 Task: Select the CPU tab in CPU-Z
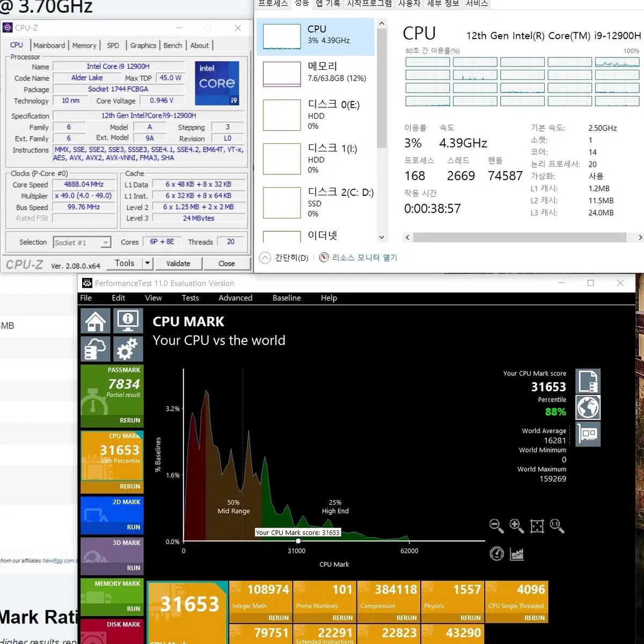point(17,45)
